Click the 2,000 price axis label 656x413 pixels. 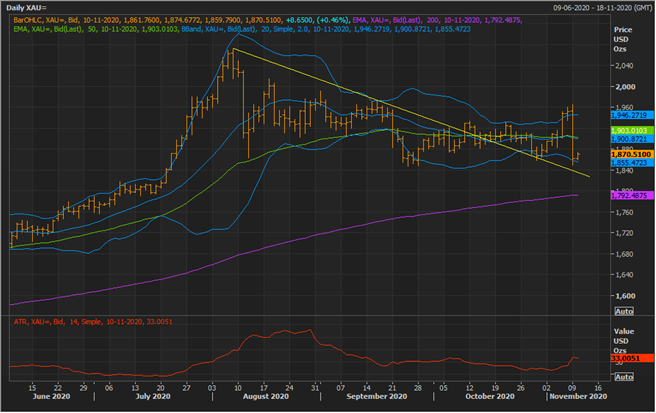pyautogui.click(x=625, y=87)
